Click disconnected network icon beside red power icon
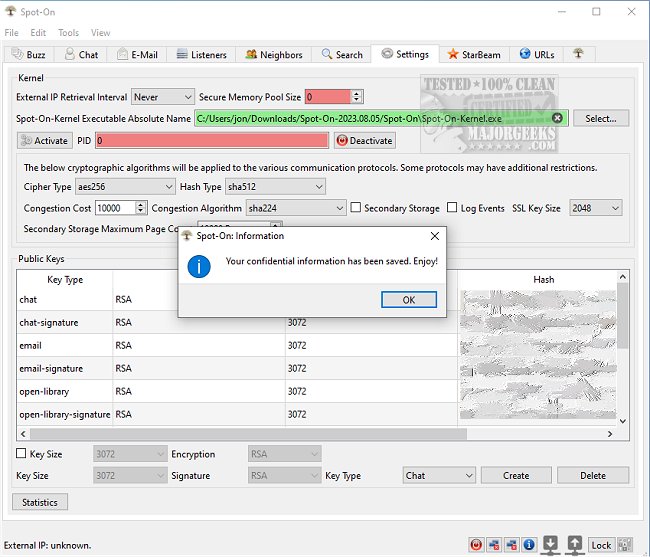The width and height of the screenshot is (650, 557). click(494, 544)
